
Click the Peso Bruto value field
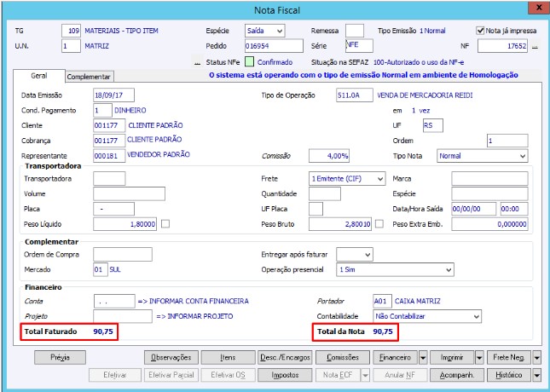(340, 224)
